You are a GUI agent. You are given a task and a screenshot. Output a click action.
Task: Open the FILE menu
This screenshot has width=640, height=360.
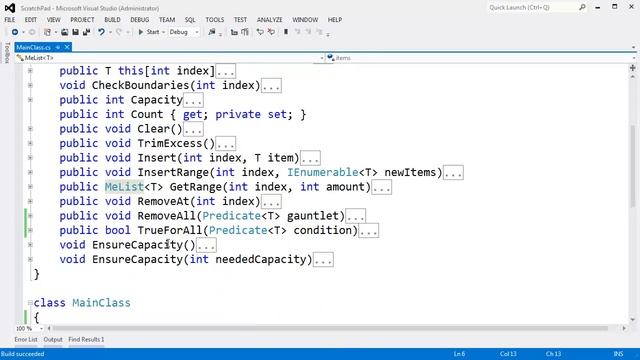click(10, 20)
